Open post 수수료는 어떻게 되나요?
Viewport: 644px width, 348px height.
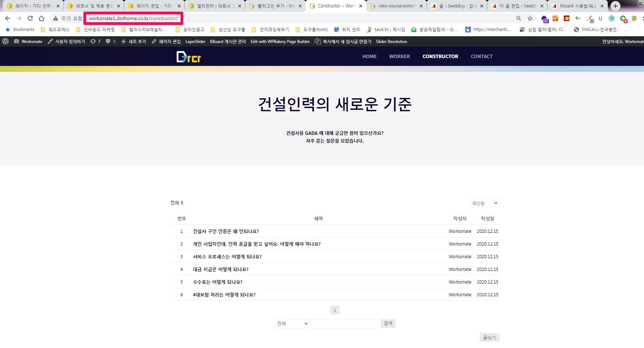coord(217,282)
